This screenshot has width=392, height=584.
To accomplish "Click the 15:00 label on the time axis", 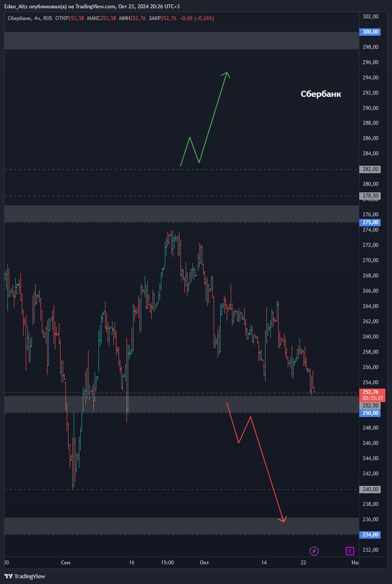I will click(167, 562).
